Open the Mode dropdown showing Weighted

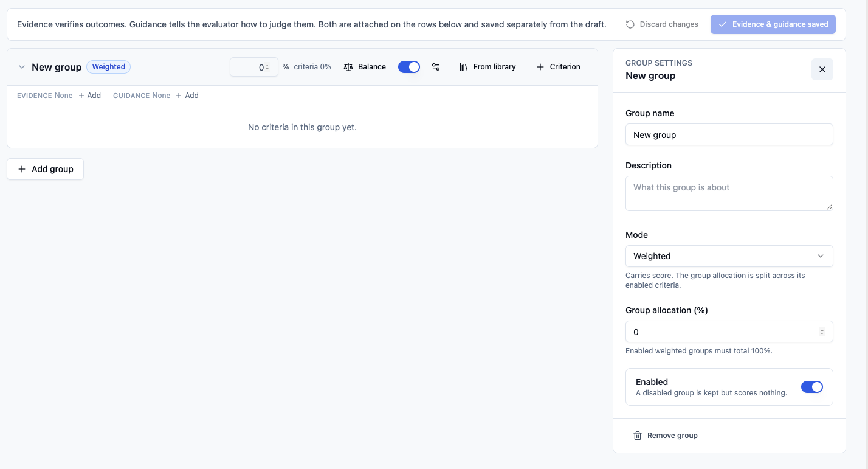pos(729,256)
